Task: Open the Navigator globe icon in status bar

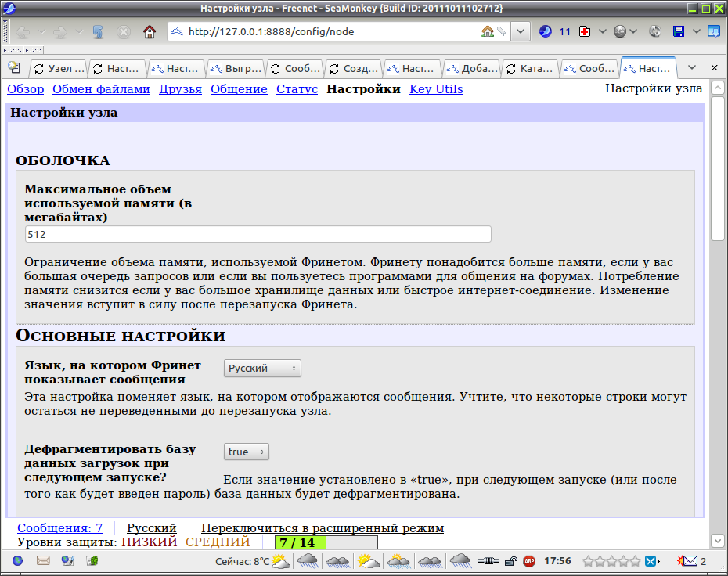Action: [x=18, y=561]
